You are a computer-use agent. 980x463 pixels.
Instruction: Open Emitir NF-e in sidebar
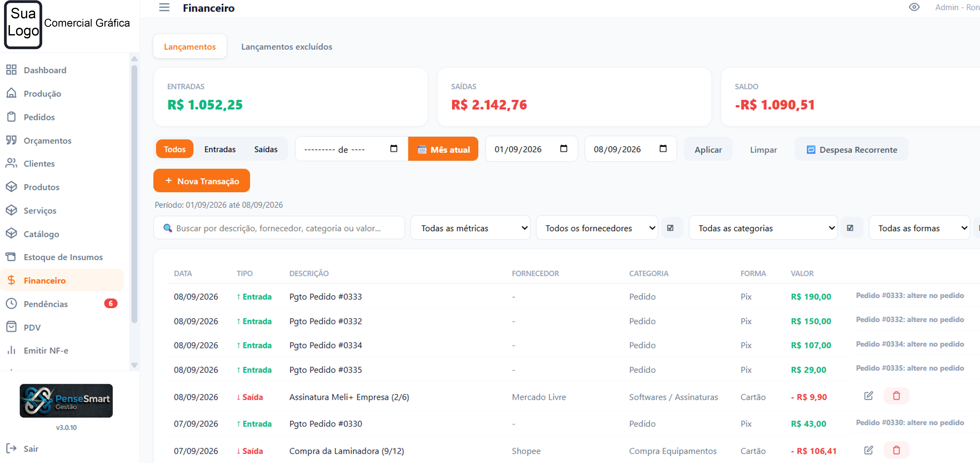pyautogui.click(x=46, y=350)
